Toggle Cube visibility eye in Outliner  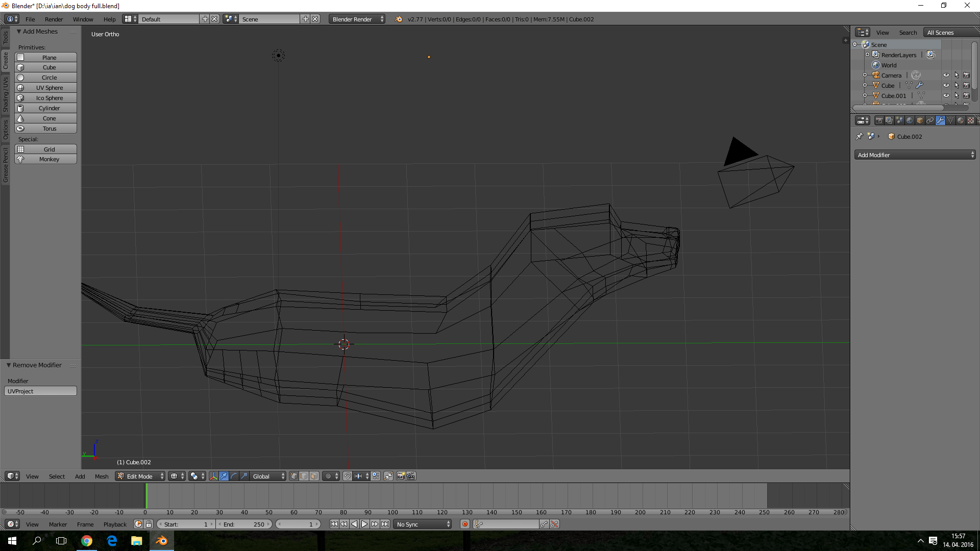[x=946, y=85]
